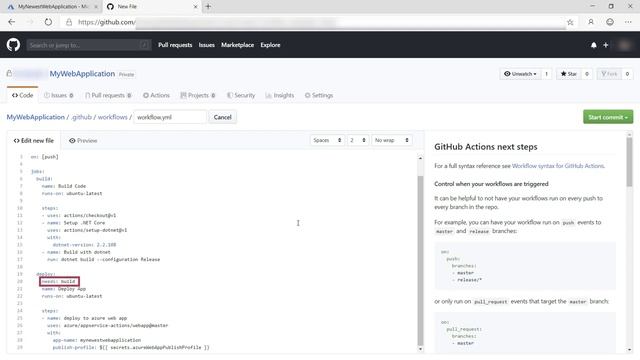640x360 pixels.
Task: Open the MyWebApplication repository title link
Action: (x=82, y=73)
